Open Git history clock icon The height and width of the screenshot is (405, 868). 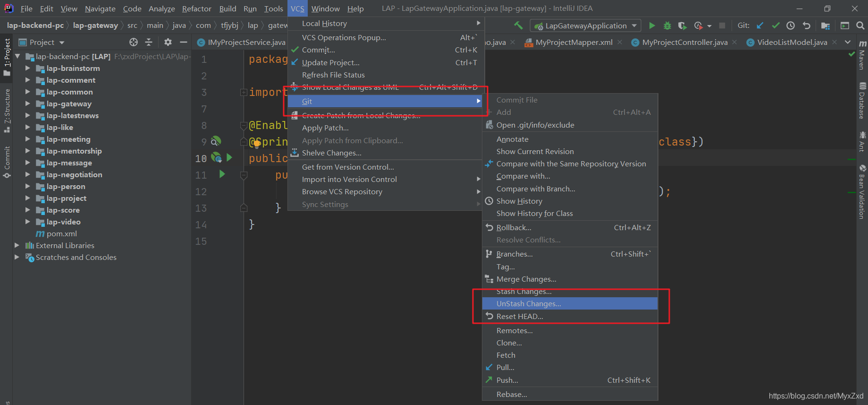click(791, 26)
